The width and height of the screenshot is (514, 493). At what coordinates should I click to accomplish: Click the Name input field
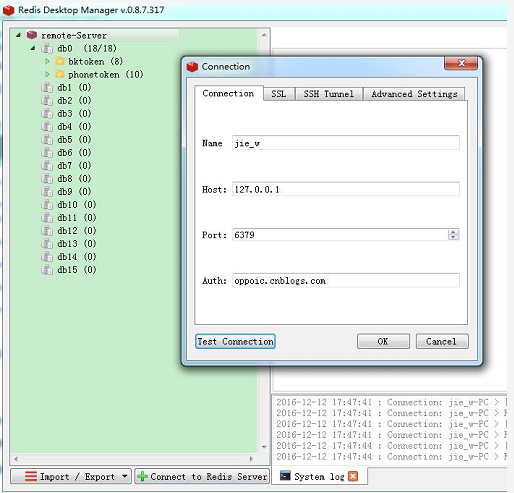(346, 143)
